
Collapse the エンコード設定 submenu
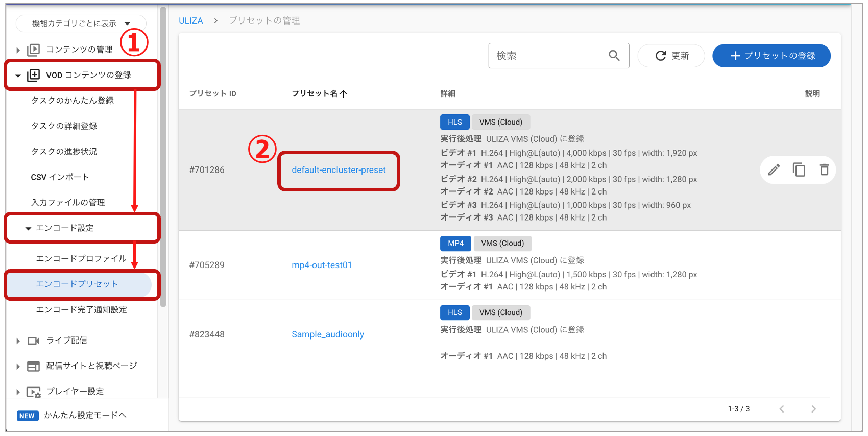pyautogui.click(x=29, y=228)
